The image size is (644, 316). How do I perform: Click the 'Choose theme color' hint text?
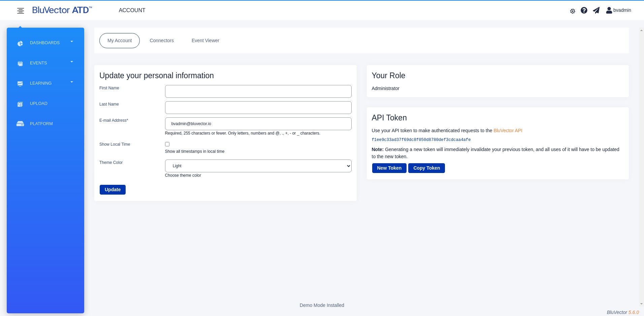183,175
